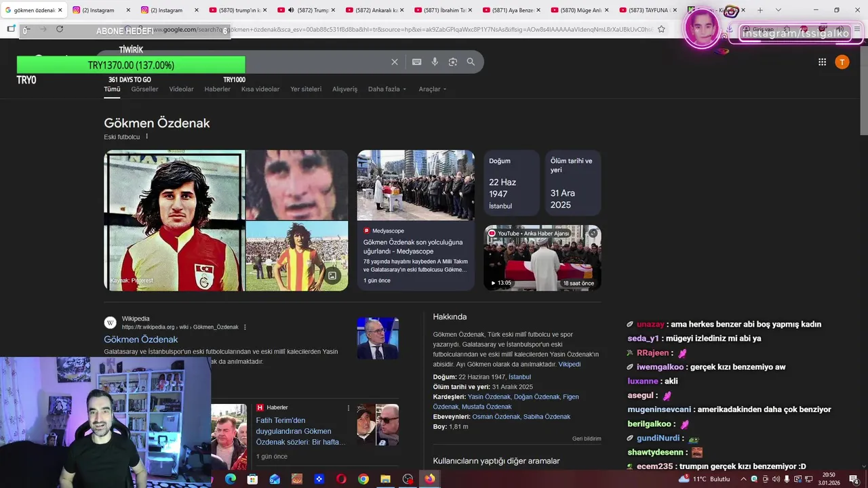Launch Microsoft Edge from the taskbar

(x=231, y=479)
